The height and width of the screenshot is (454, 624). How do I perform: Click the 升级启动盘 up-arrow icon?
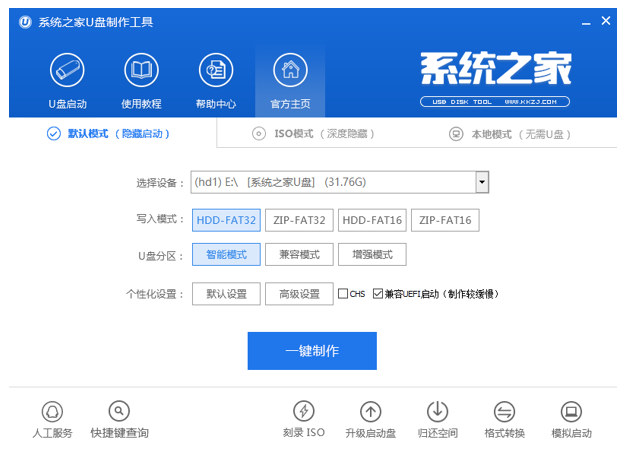pyautogui.click(x=370, y=411)
